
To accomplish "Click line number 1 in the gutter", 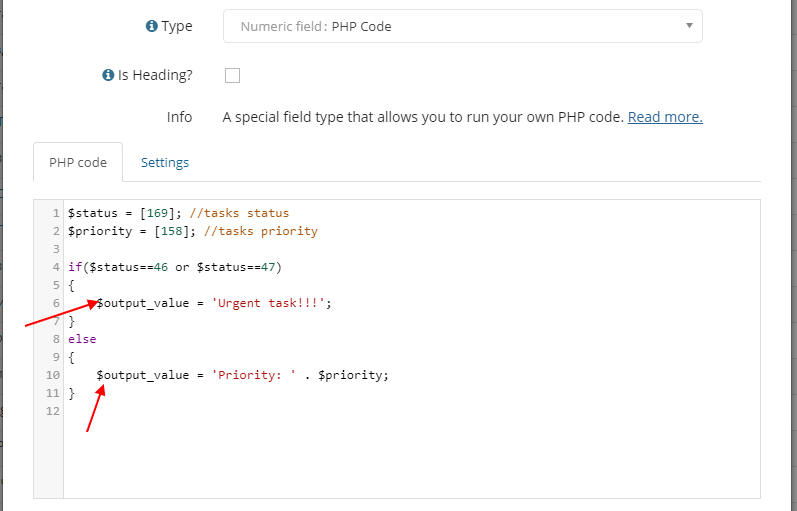I will (54, 213).
